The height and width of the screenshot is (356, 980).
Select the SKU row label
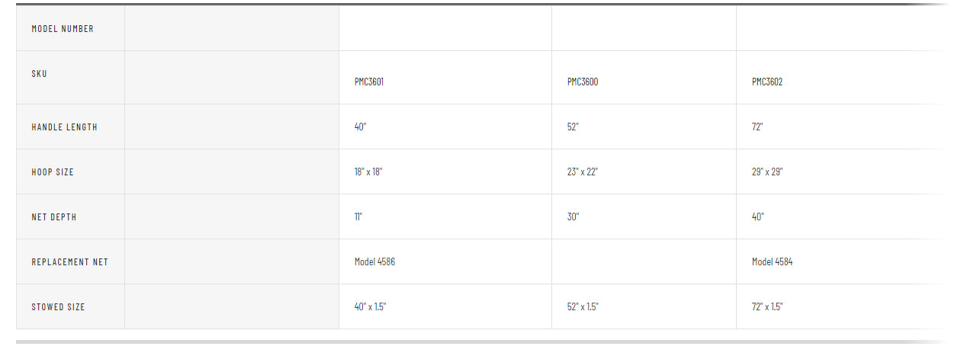[39, 74]
